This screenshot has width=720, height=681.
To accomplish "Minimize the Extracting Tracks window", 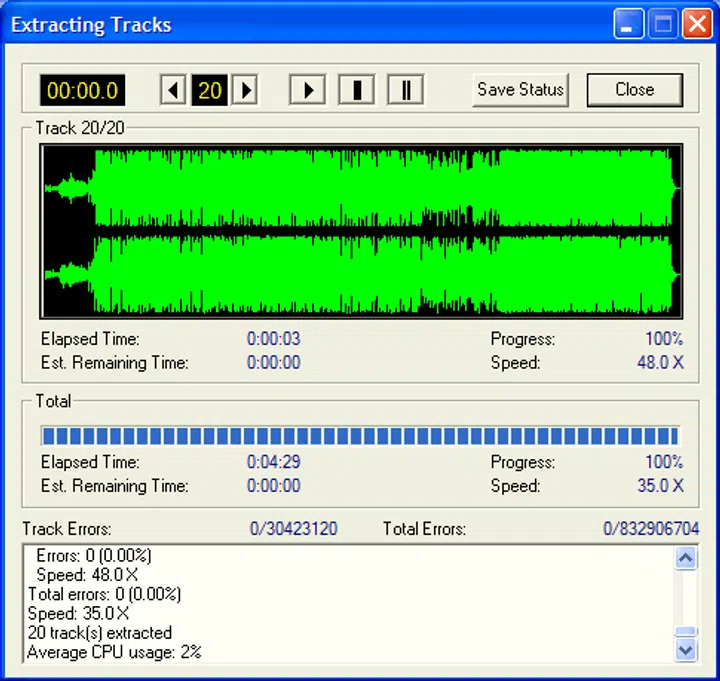I will tap(629, 25).
